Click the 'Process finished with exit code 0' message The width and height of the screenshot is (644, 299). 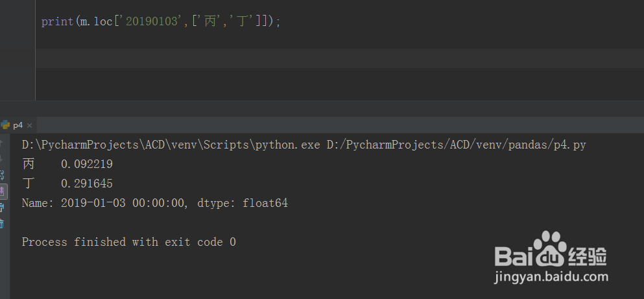128,242
